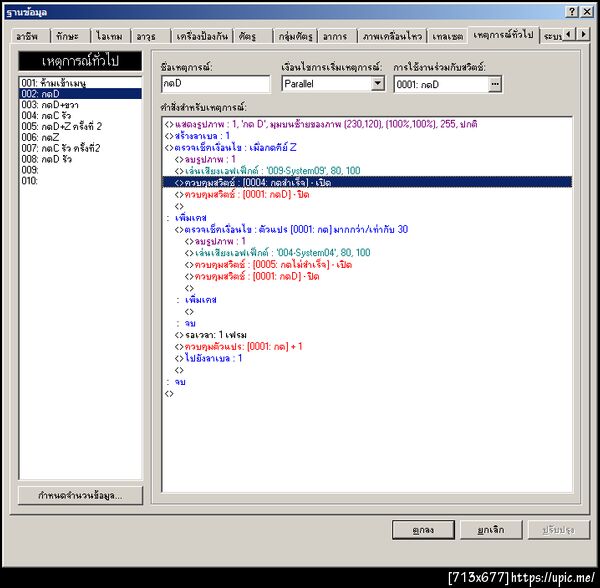The width and height of the screenshot is (600, 588).
Task: Open the ภาพเคลื่อนไหว tab
Action: point(392,36)
